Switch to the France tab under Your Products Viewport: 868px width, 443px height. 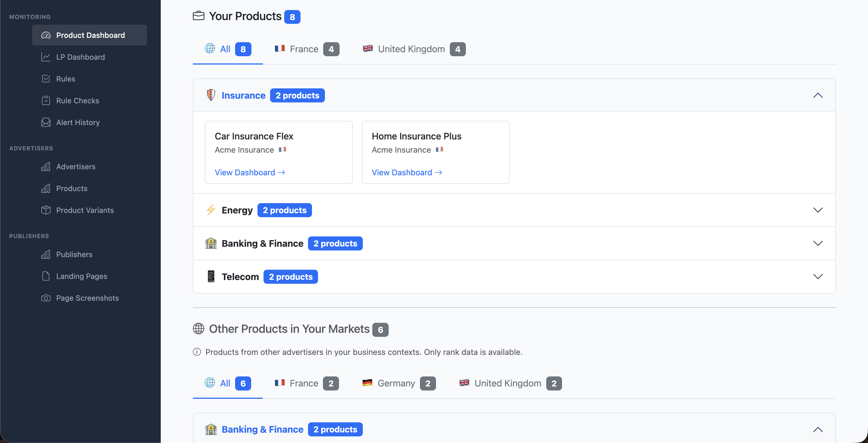[x=304, y=49]
